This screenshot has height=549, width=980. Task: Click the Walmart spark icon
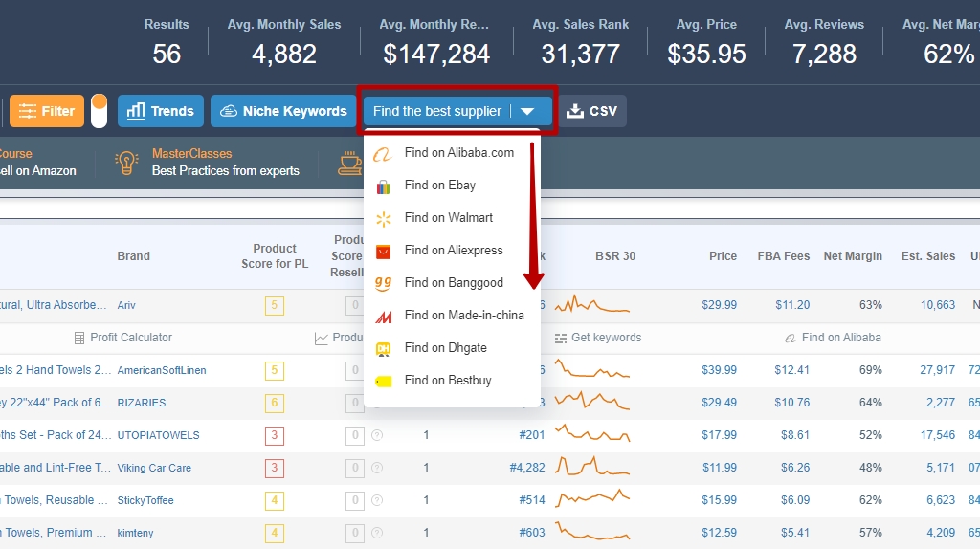point(383,219)
